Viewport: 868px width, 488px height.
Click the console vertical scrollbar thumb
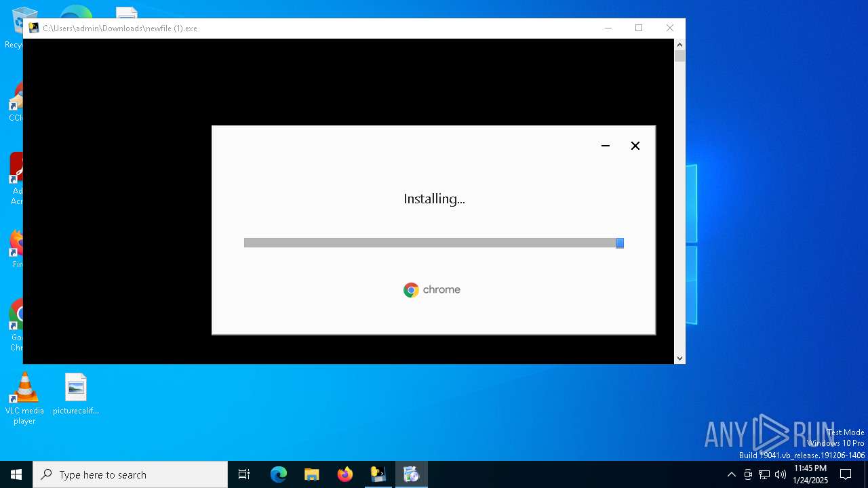(679, 56)
